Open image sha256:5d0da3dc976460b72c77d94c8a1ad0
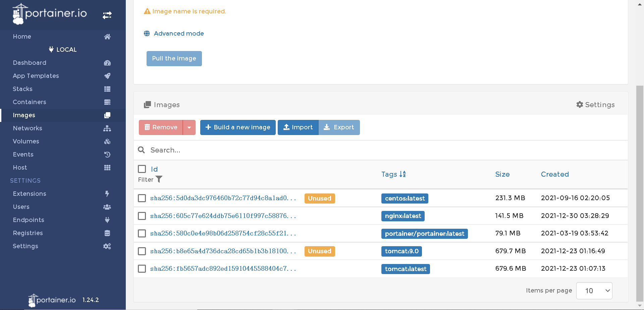644x310 pixels. (x=223, y=198)
